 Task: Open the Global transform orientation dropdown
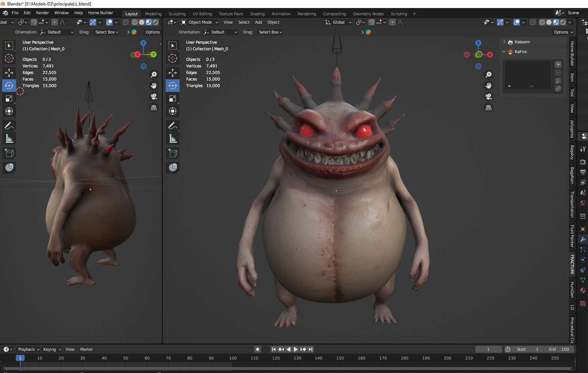point(338,22)
